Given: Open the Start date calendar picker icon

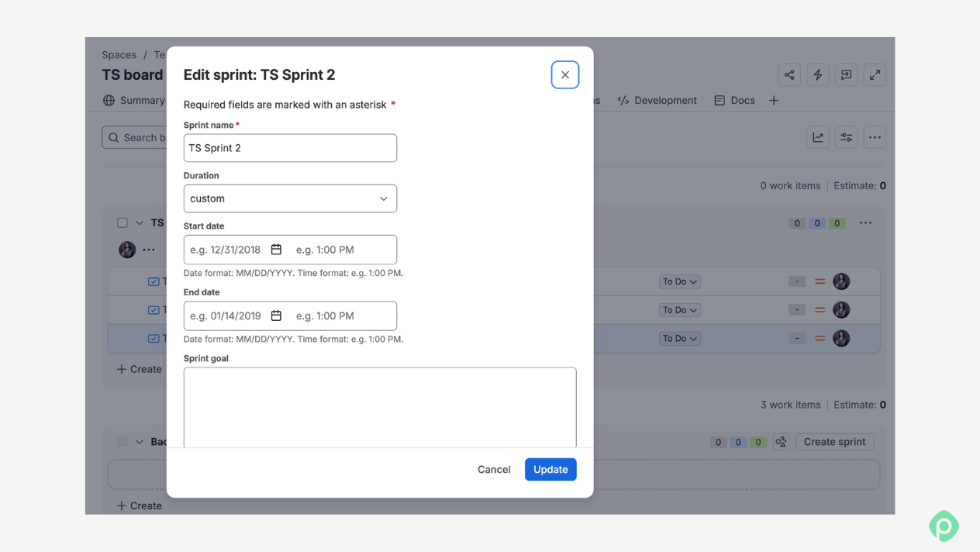Looking at the screenshot, I should pyautogui.click(x=276, y=250).
